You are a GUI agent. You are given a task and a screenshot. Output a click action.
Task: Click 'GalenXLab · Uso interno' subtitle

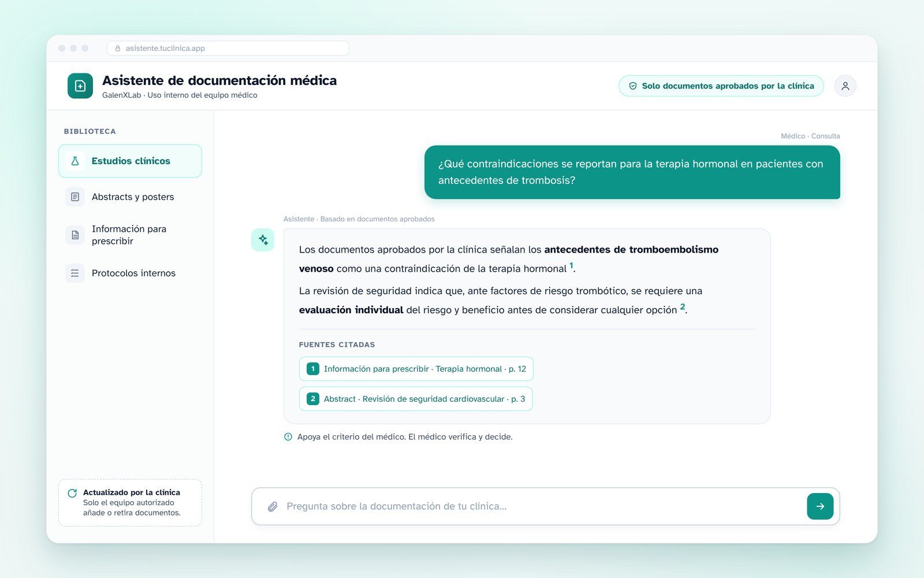(180, 95)
